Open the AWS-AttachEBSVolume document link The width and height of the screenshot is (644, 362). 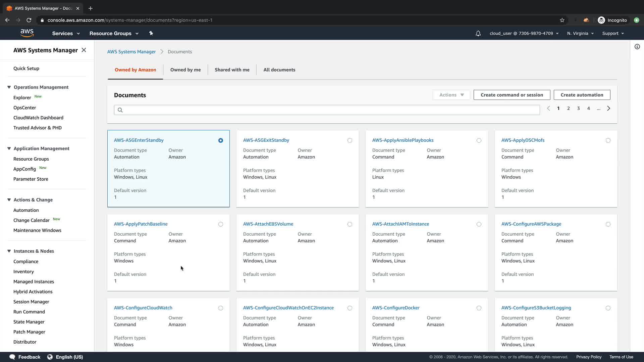(268, 224)
